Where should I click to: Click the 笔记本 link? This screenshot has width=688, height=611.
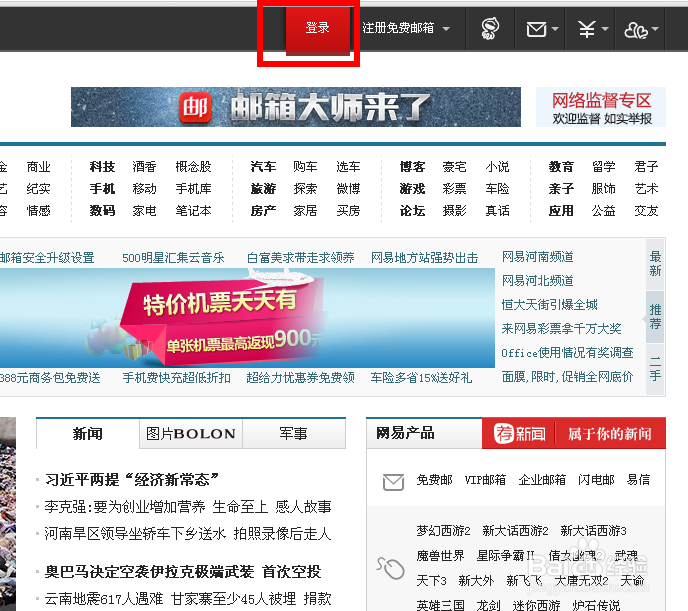pyautogui.click(x=194, y=211)
